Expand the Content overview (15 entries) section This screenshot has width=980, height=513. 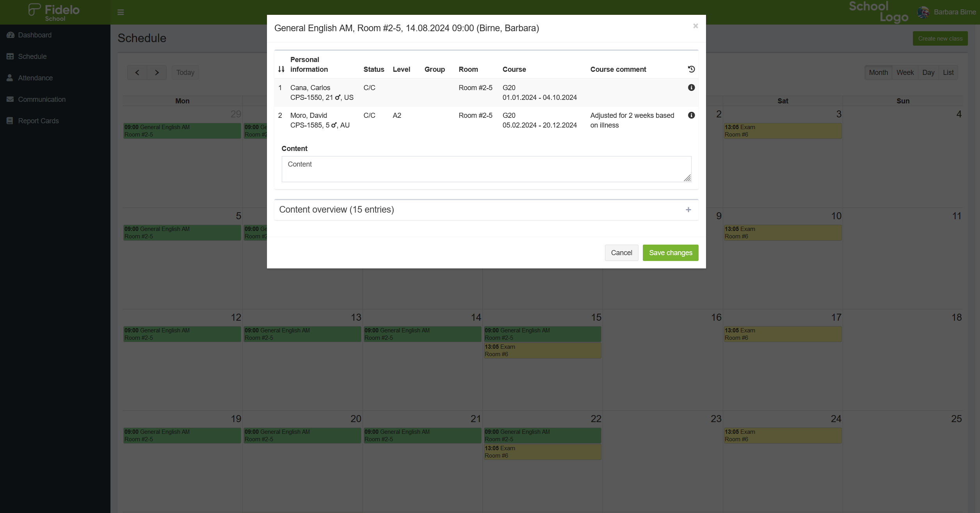tap(336, 210)
